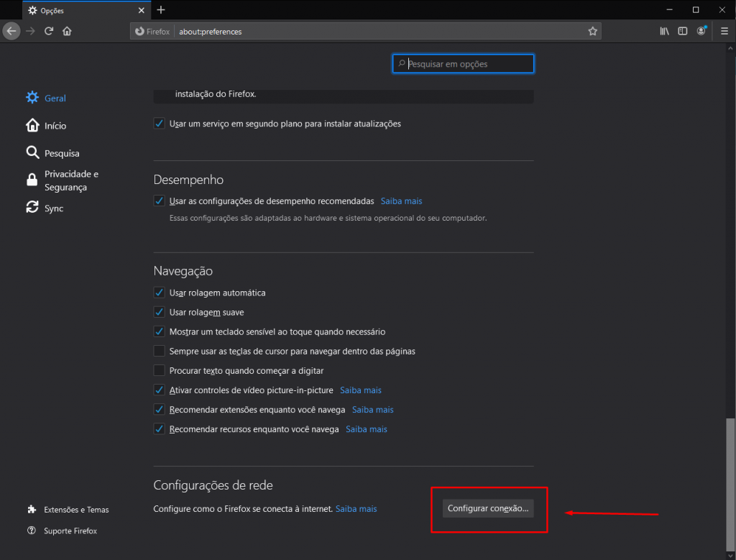Open a new tab with plus button
The width and height of the screenshot is (736, 560).
[x=161, y=10]
